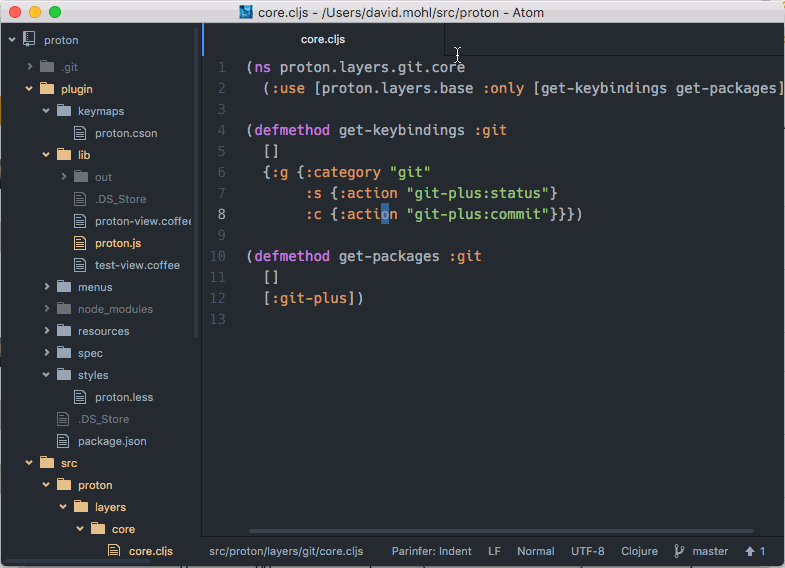Viewport: 785px width, 568px height.
Task: Collapse the styles folder chevron
Action: click(x=46, y=375)
